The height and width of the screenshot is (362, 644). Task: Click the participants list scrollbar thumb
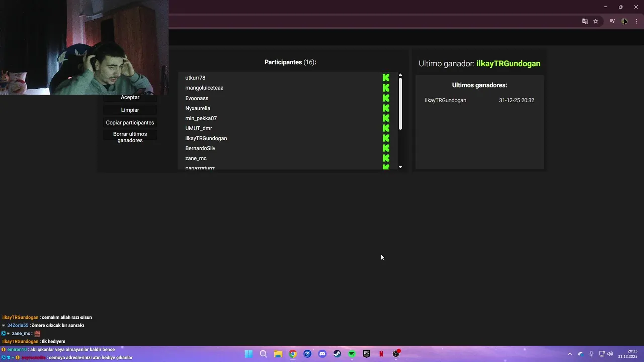tap(400, 104)
